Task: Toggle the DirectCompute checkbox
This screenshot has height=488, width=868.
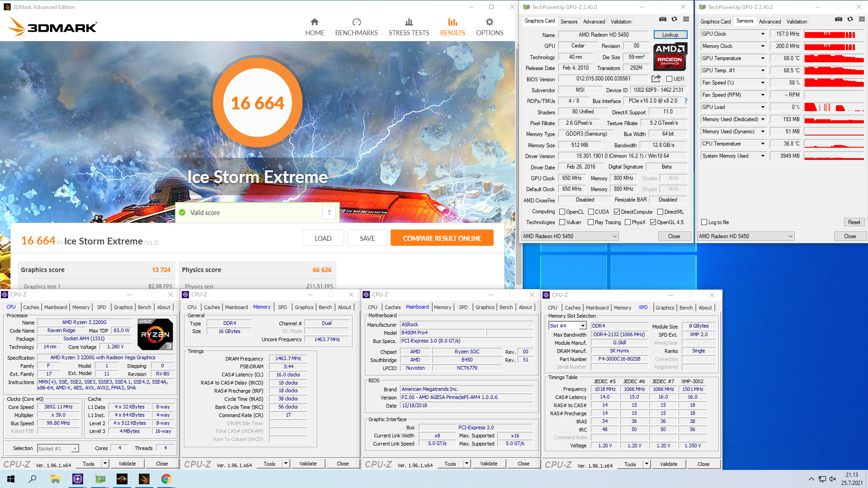Action: coord(617,212)
